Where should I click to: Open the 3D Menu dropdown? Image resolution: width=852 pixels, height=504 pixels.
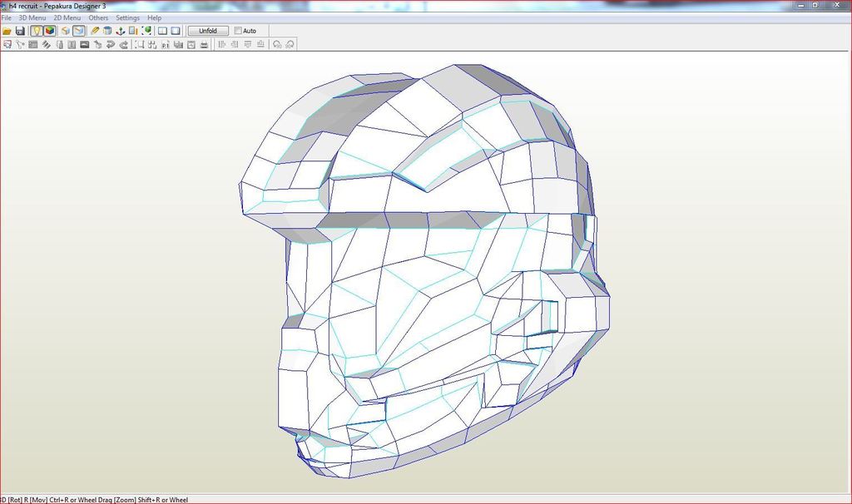(x=32, y=17)
